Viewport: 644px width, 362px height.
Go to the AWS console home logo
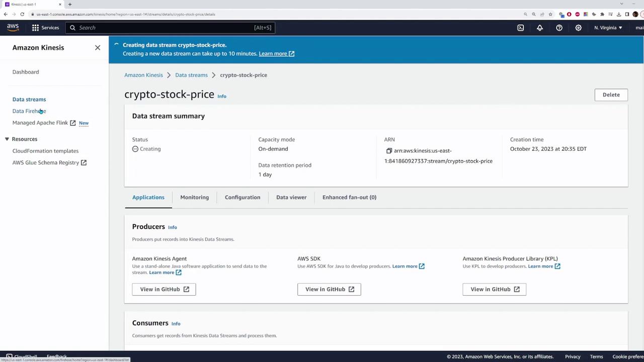(13, 28)
